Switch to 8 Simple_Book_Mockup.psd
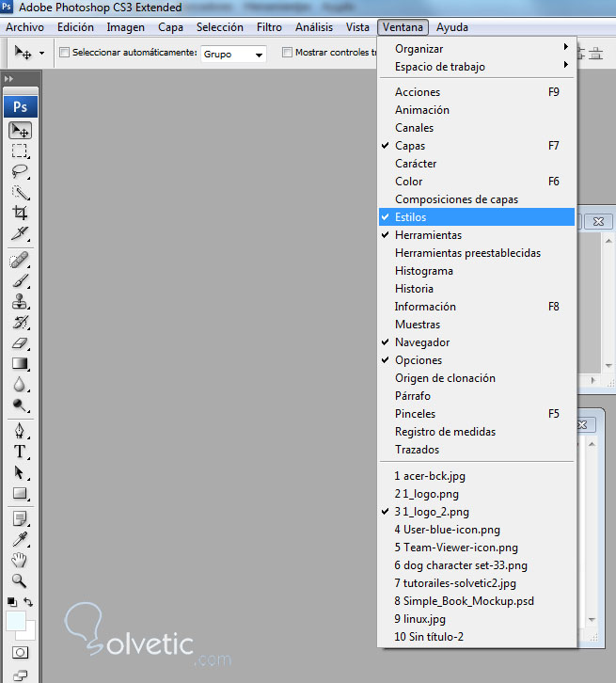The width and height of the screenshot is (616, 683). (477, 600)
